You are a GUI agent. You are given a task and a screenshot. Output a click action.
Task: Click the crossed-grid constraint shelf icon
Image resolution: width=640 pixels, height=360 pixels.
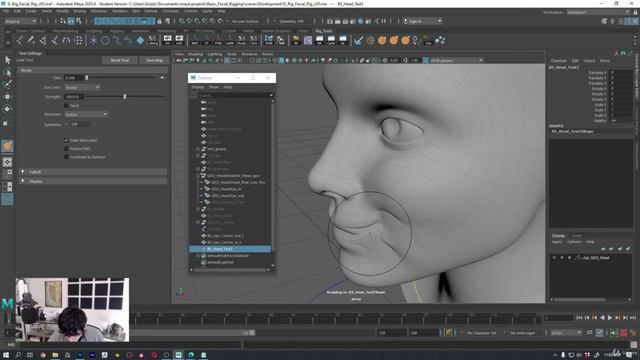pos(78,40)
